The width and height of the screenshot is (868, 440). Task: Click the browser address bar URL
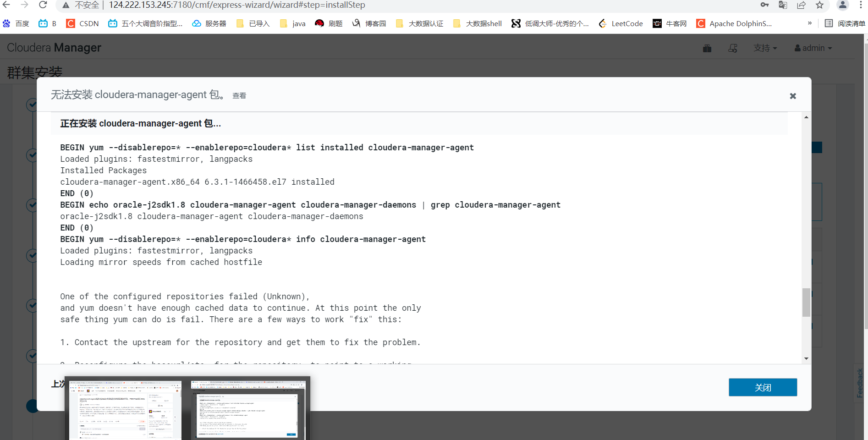(x=237, y=5)
